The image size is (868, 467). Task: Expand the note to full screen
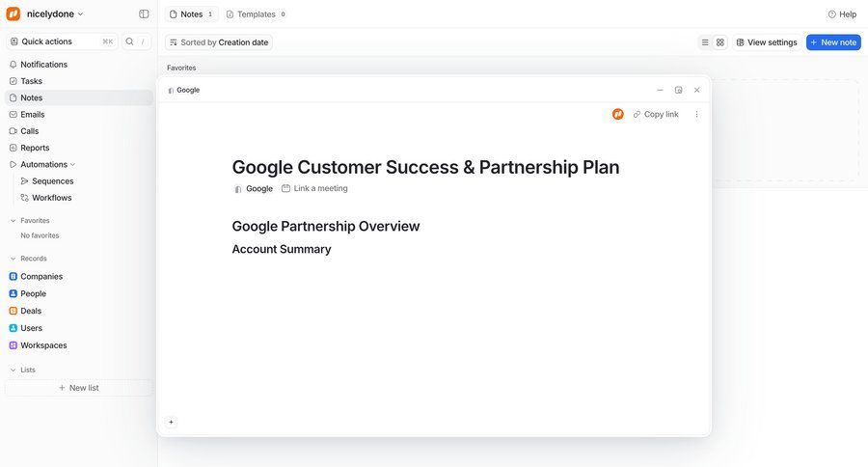[x=678, y=90]
